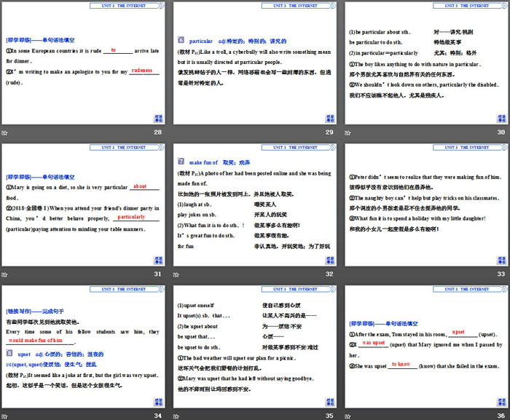
Task: Click the animation star below slide 31
Action: point(4,274)
